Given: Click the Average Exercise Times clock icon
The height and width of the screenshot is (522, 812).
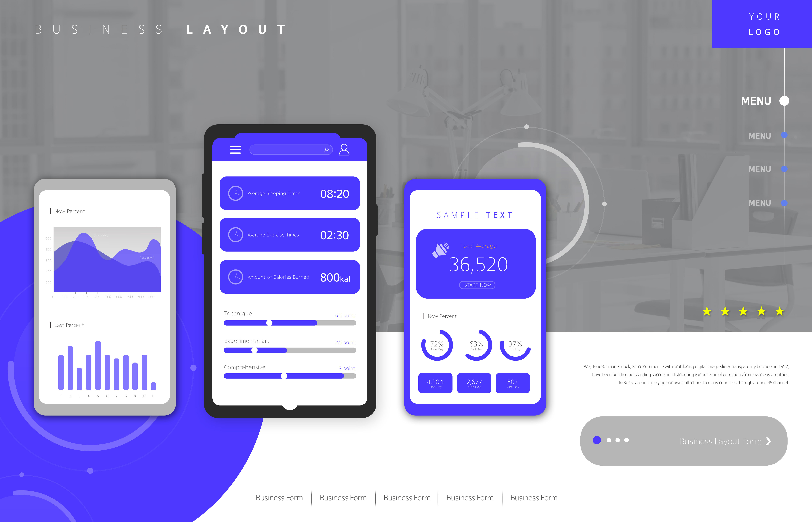Looking at the screenshot, I should [x=236, y=236].
